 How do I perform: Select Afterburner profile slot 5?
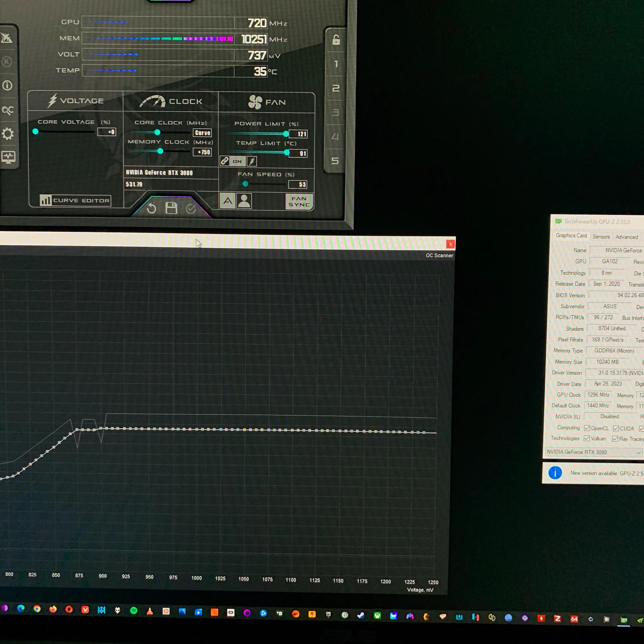(x=335, y=161)
